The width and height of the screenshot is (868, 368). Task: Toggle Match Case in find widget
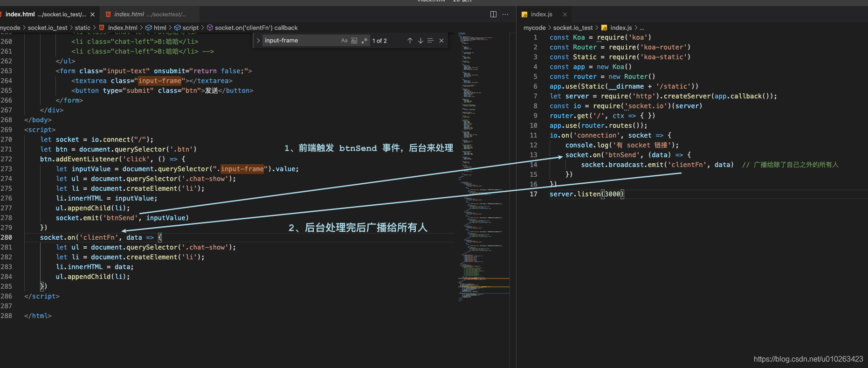[x=344, y=41]
